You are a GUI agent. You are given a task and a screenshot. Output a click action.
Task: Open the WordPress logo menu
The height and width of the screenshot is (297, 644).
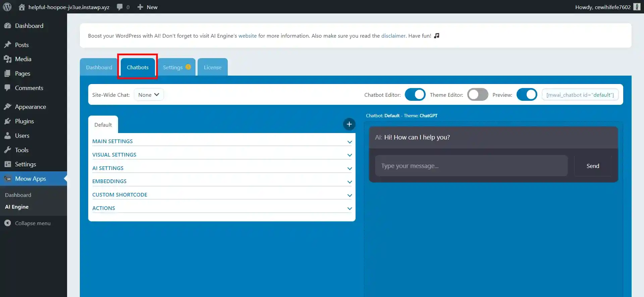(7, 7)
